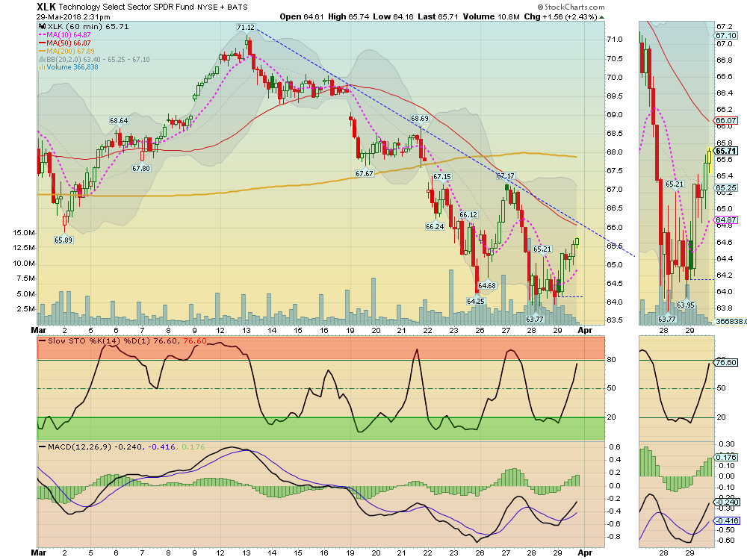Select the MA(50) 66.07 legend entry
Screen dimensions: 747x560
pos(69,43)
